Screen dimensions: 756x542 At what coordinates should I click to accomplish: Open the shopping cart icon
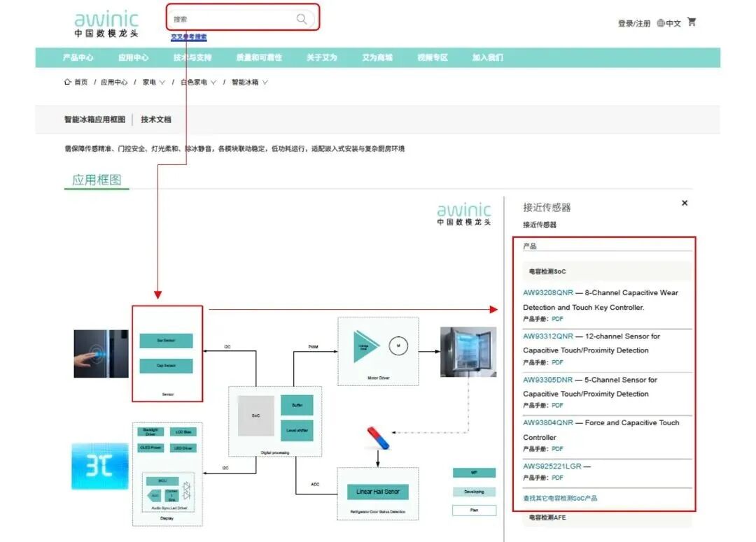(692, 22)
